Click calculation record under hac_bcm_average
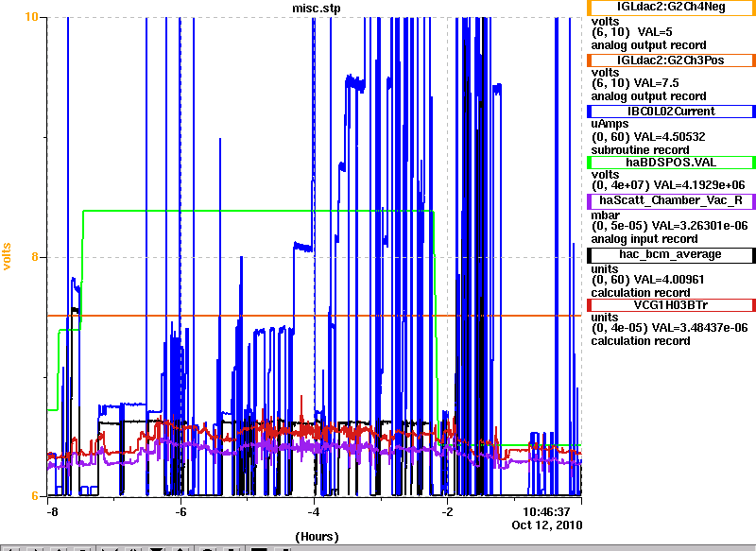This screenshot has height=551, width=756. coord(641,293)
